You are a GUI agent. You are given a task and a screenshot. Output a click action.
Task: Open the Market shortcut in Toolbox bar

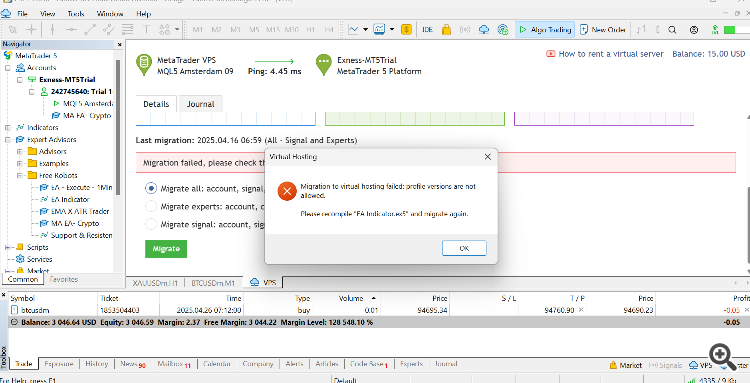[x=626, y=365]
